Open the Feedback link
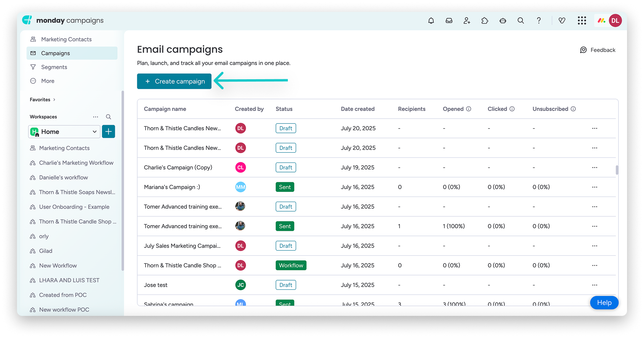This screenshot has height=338, width=644. (598, 50)
